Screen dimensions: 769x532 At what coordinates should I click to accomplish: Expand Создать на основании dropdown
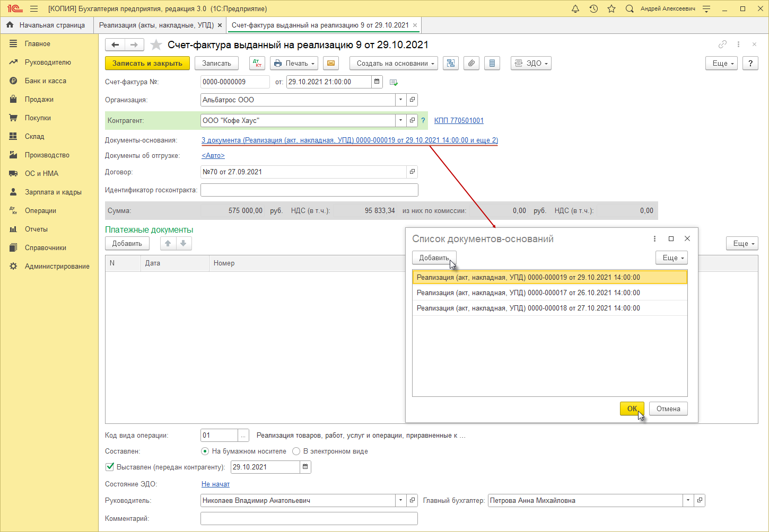pyautogui.click(x=394, y=63)
